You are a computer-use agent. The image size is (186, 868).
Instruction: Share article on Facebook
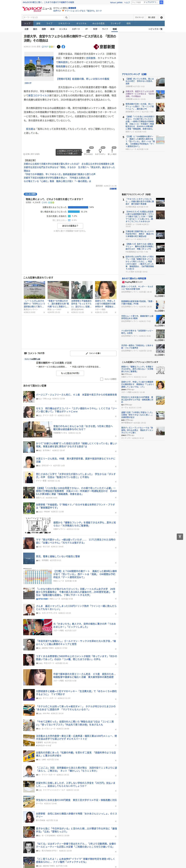[x=63, y=47]
